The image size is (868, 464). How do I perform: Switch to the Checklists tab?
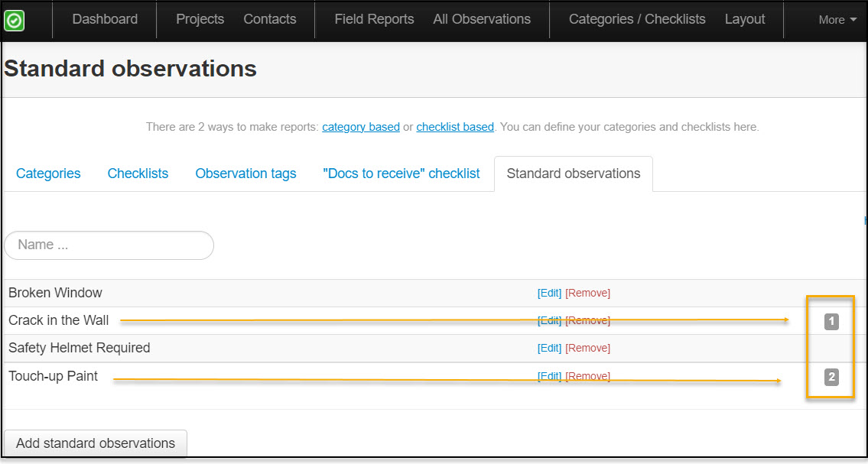click(x=138, y=174)
